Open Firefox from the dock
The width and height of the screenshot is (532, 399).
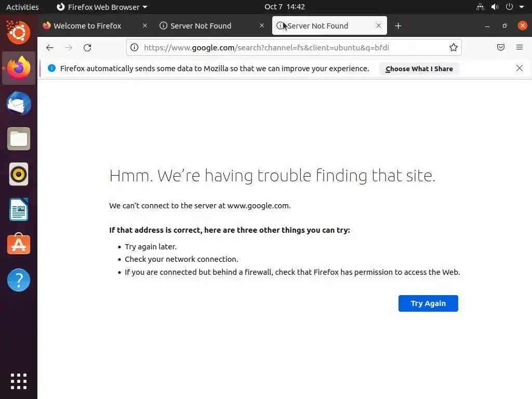[x=19, y=68]
